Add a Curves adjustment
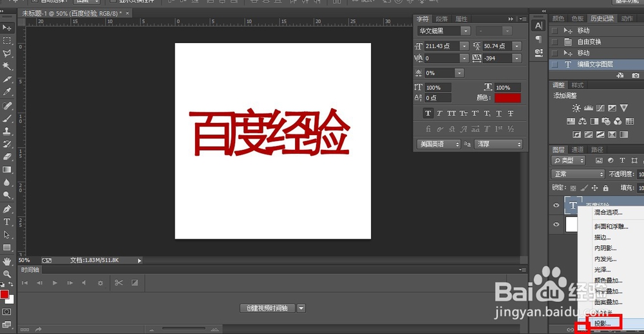Viewport: 644px width, 334px height. pos(600,108)
